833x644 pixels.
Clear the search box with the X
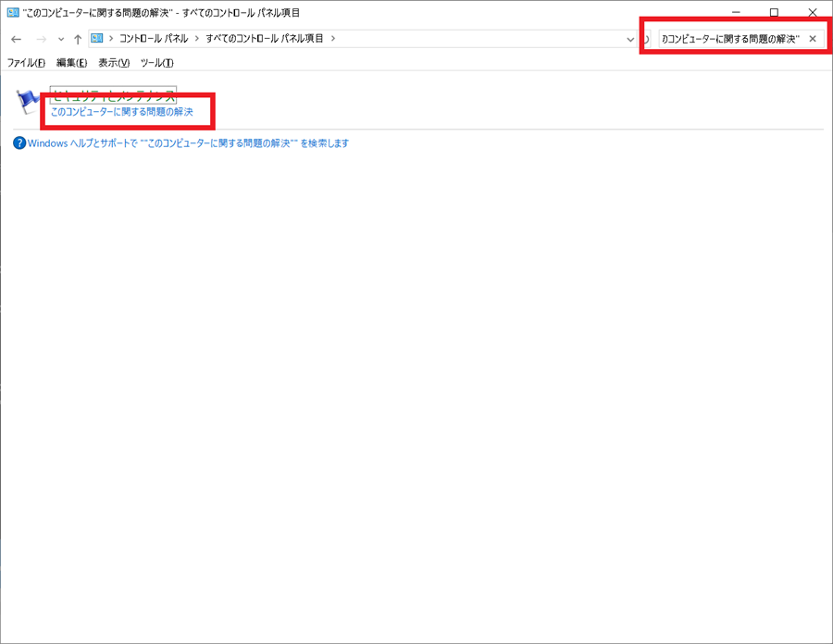(x=813, y=39)
